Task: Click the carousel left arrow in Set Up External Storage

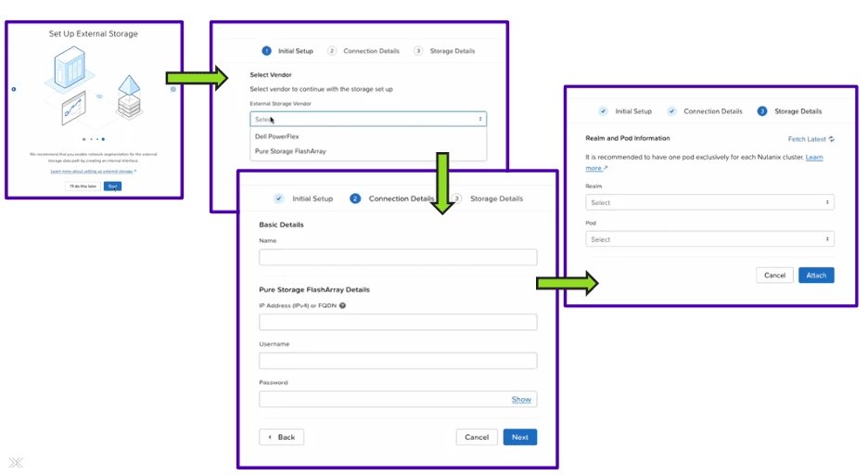Action: tap(14, 89)
